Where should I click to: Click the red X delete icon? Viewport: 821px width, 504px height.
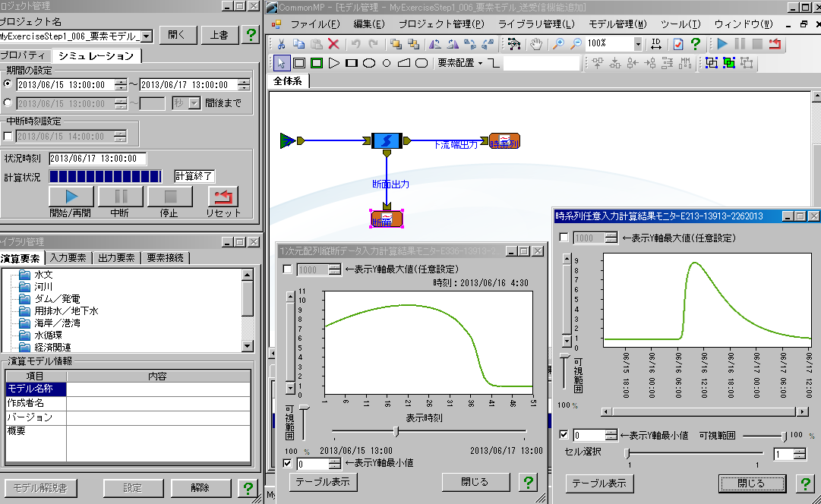click(x=333, y=44)
